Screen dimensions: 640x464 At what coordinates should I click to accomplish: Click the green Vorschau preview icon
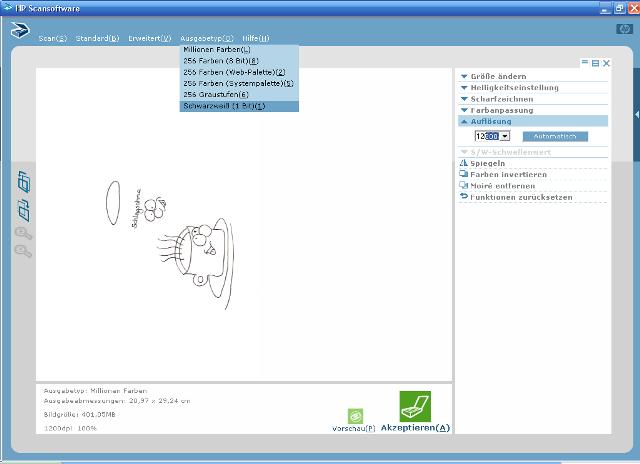tap(355, 415)
